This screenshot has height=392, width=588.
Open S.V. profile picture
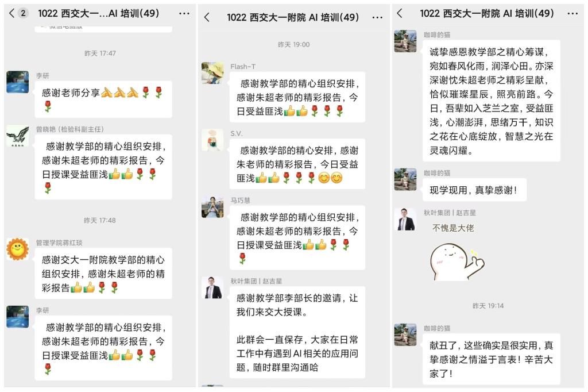(x=212, y=140)
